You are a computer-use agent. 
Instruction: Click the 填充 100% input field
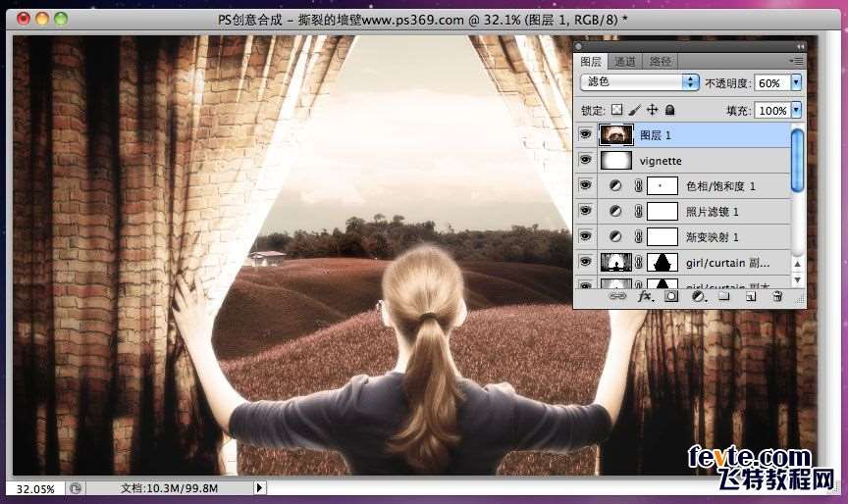[772, 110]
